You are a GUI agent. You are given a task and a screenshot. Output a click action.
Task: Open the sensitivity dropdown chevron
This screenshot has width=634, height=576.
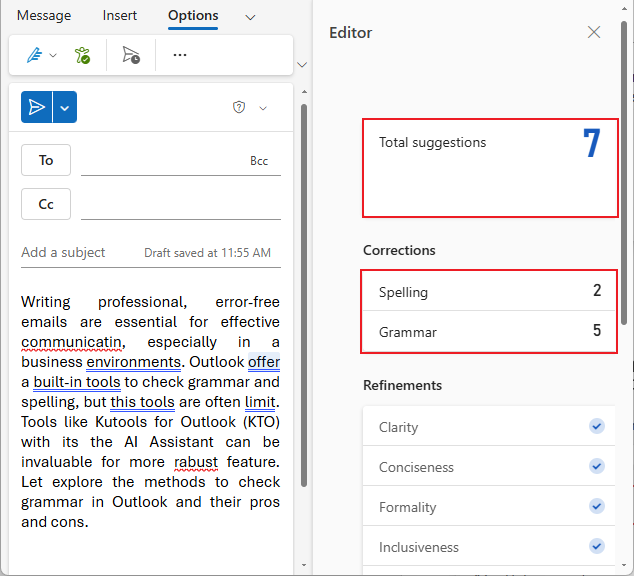263,108
